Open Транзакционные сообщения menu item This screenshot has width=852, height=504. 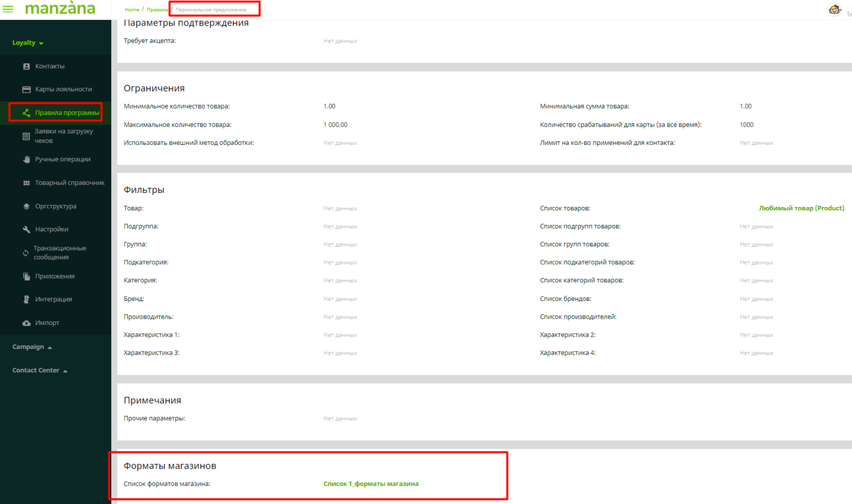pyautogui.click(x=59, y=253)
